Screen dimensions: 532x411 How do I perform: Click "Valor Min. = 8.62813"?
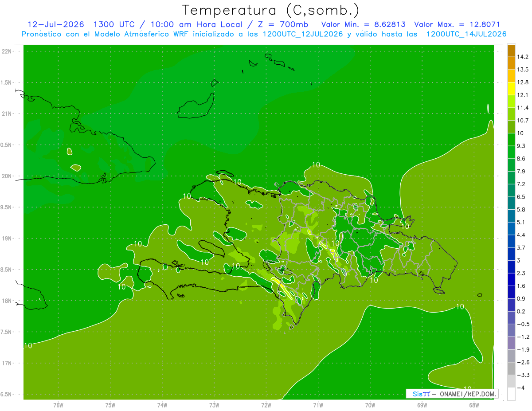click(x=363, y=24)
